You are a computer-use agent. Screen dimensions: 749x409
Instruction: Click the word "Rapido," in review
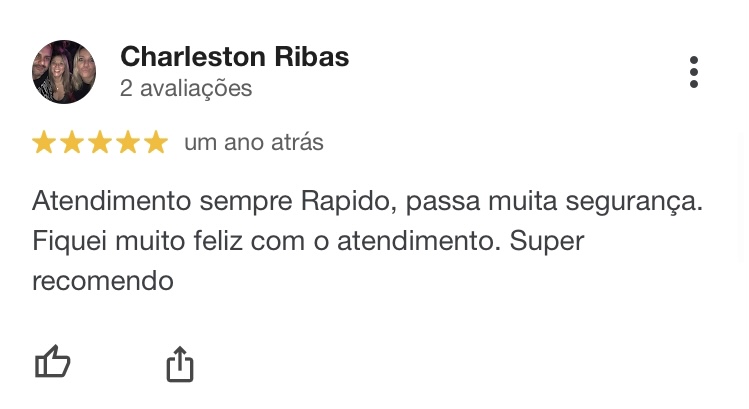coord(349,202)
